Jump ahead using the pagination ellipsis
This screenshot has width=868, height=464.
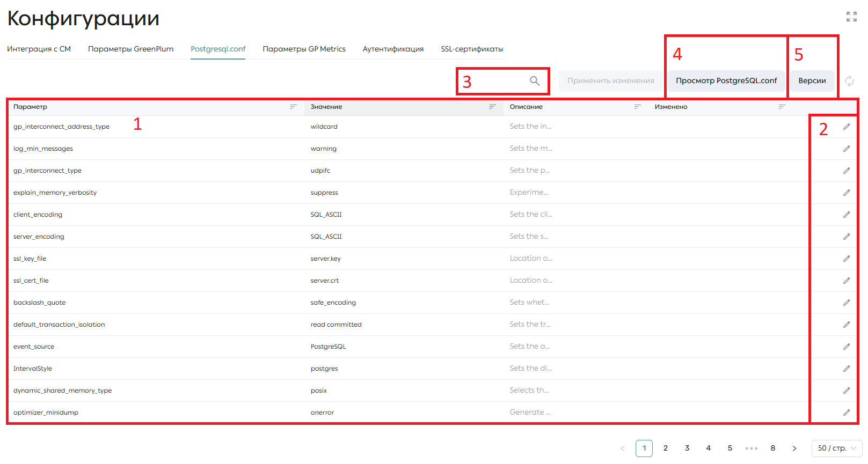click(752, 448)
